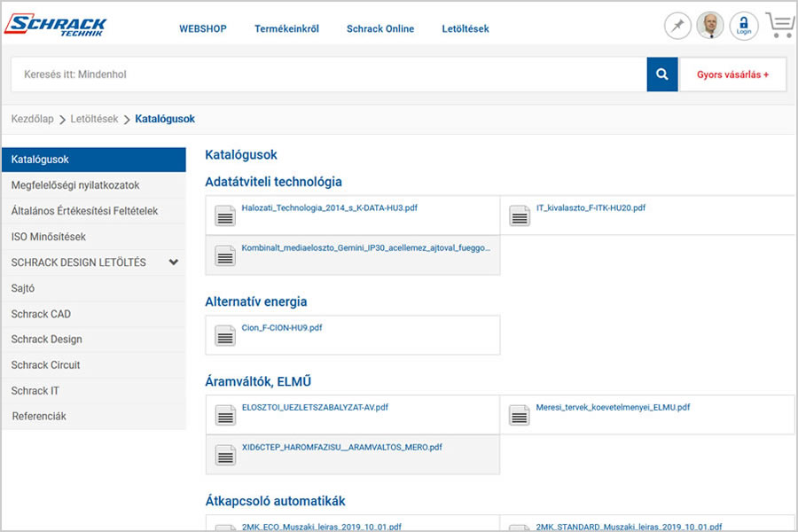Click the Áramváltók, ELMŰ heading

pos(258,381)
